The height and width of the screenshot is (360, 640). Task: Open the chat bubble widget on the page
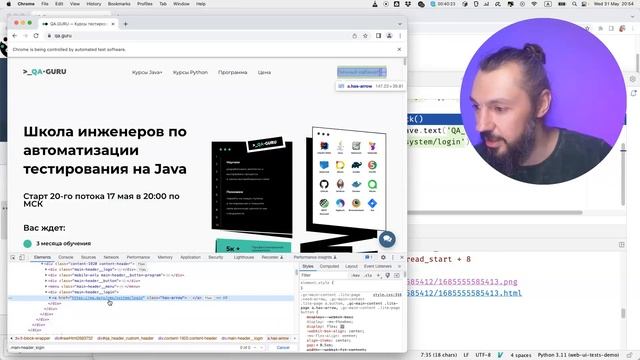pos(387,239)
